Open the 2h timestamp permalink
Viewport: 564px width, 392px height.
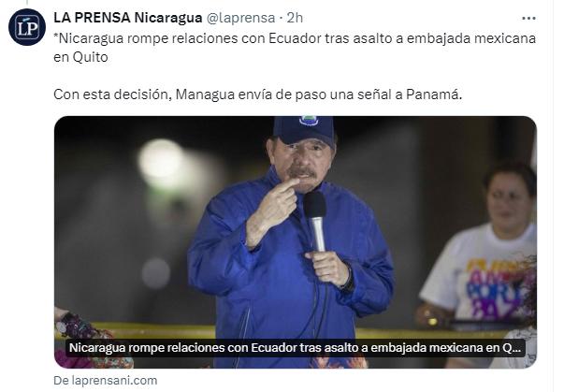tap(295, 18)
